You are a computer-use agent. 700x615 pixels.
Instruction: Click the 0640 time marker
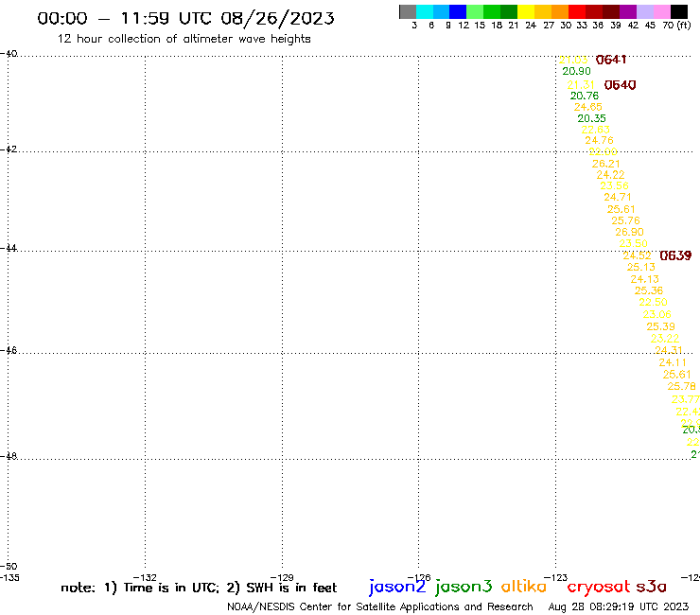click(621, 85)
